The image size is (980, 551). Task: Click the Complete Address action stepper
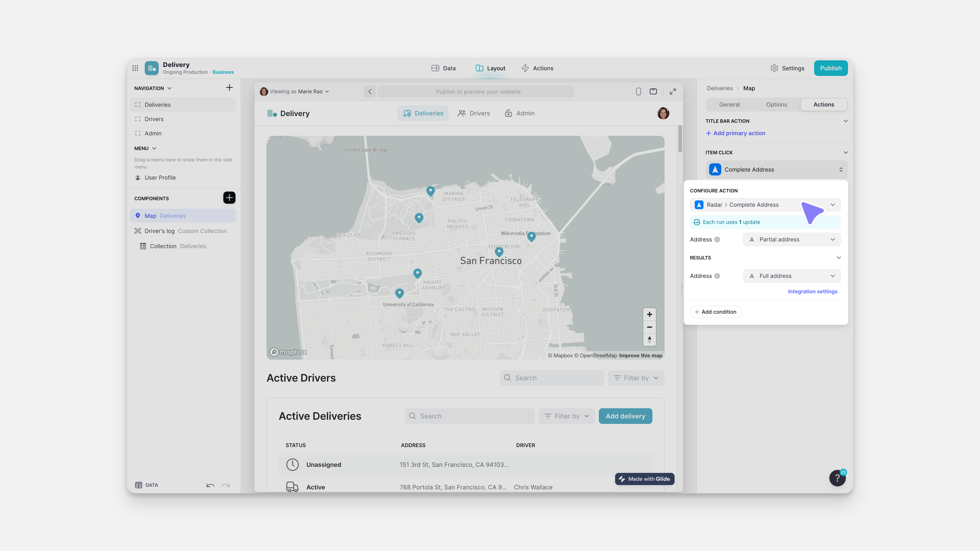click(841, 169)
